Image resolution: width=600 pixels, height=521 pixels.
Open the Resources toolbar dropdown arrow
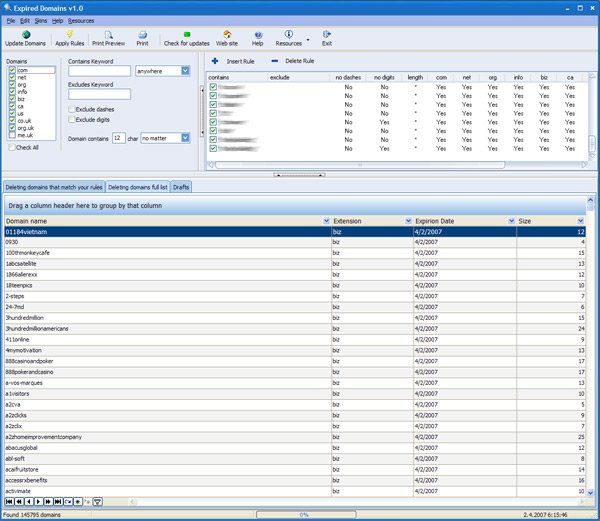[x=308, y=39]
